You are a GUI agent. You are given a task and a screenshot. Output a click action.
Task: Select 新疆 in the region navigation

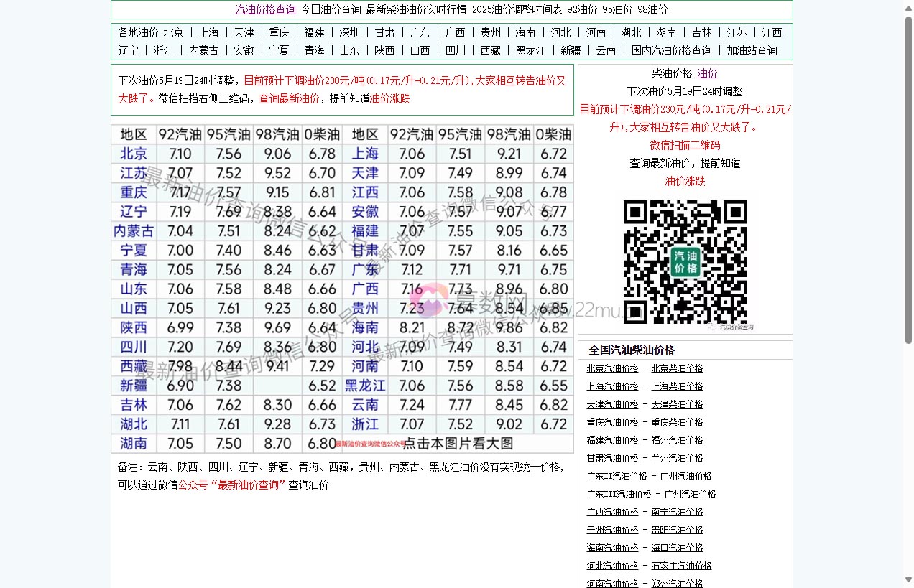coord(570,50)
